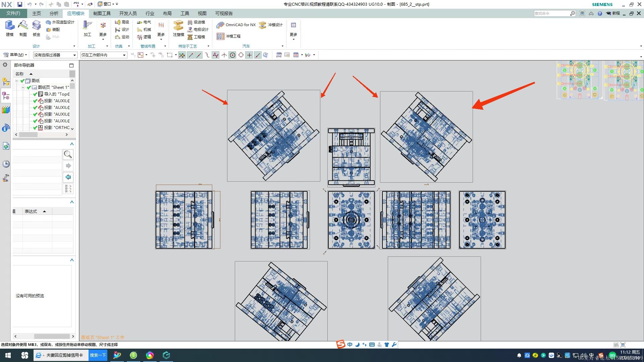Image resolution: width=644 pixels, height=362 pixels.
Task: Toggle the Midpoint snap option
Action: (199, 55)
